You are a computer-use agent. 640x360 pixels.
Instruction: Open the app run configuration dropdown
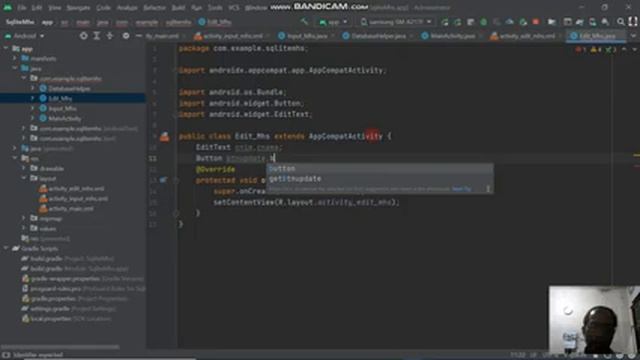(334, 22)
